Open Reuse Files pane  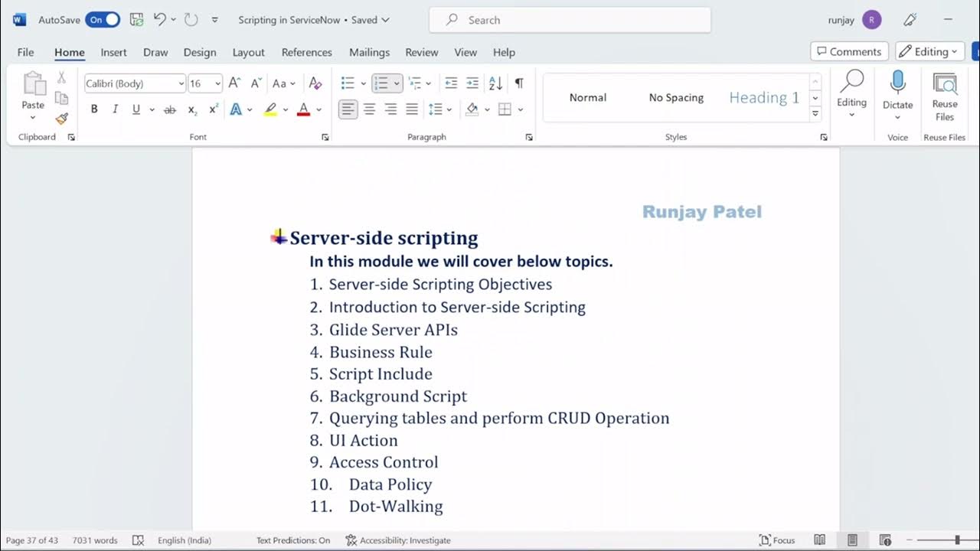pyautogui.click(x=945, y=96)
